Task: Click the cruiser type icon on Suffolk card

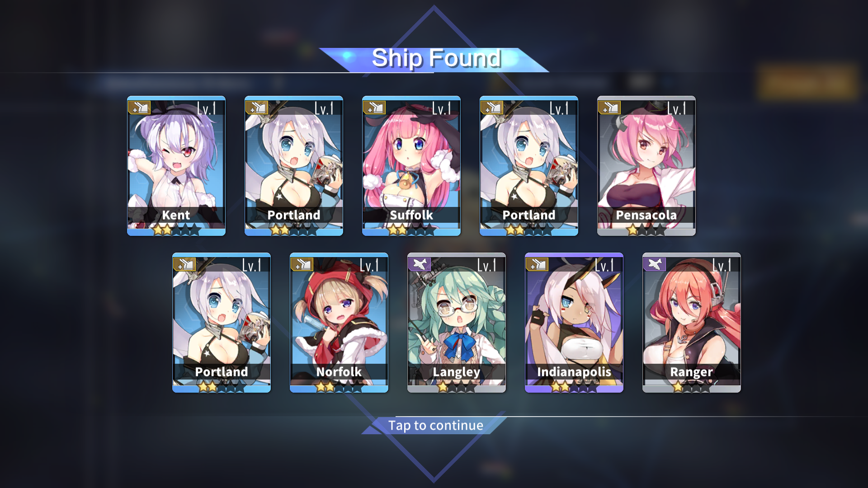Action: click(374, 108)
